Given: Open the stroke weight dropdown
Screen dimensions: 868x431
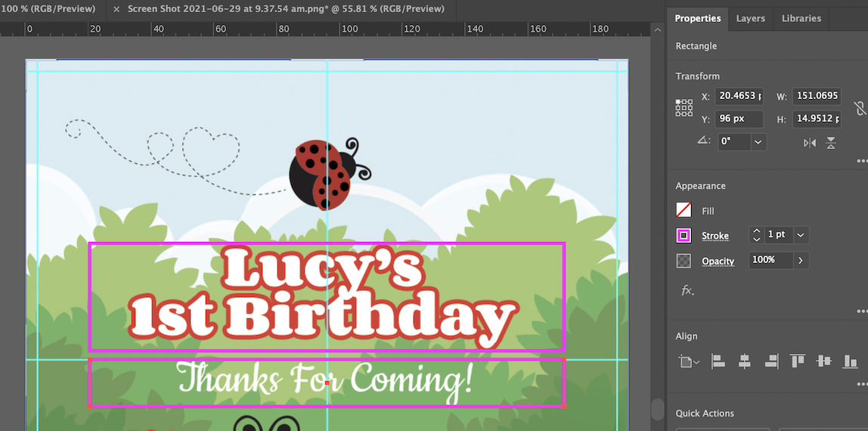Looking at the screenshot, I should click(x=800, y=234).
